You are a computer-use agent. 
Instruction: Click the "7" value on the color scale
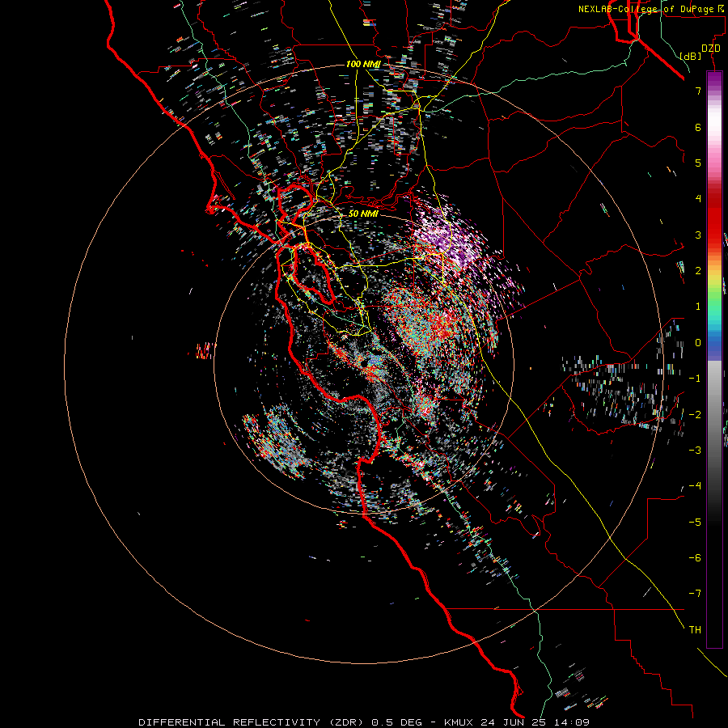click(698, 91)
